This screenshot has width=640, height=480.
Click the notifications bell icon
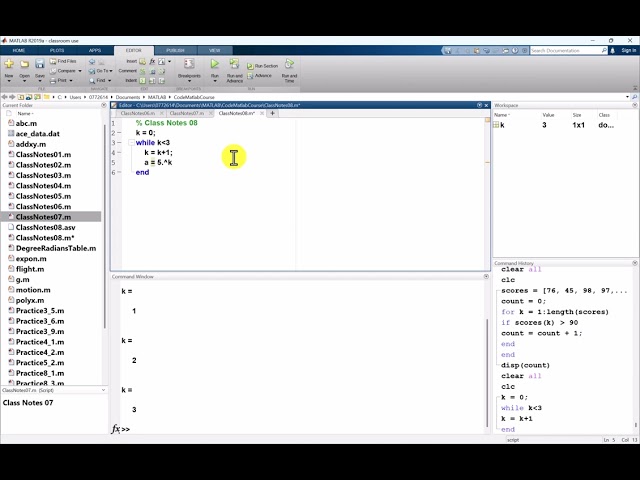pos(612,50)
